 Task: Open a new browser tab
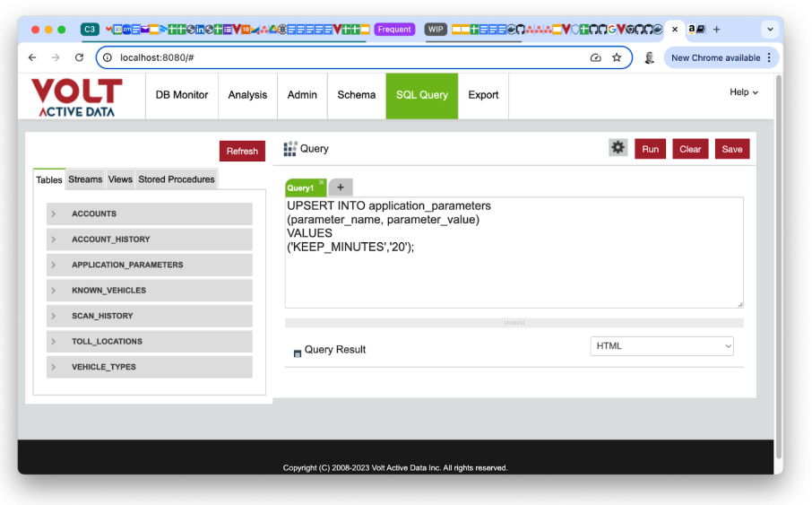717,30
